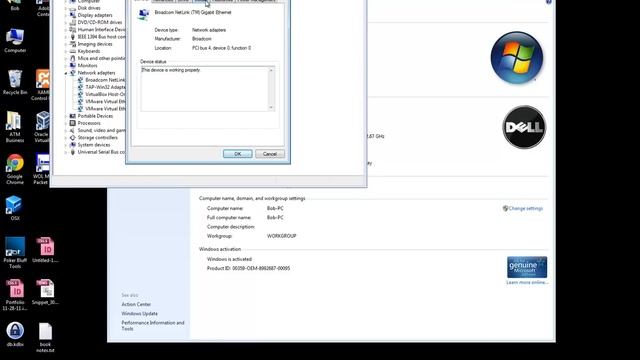Select the Snippet_30 file icon
The width and height of the screenshot is (640, 360).
point(45,292)
